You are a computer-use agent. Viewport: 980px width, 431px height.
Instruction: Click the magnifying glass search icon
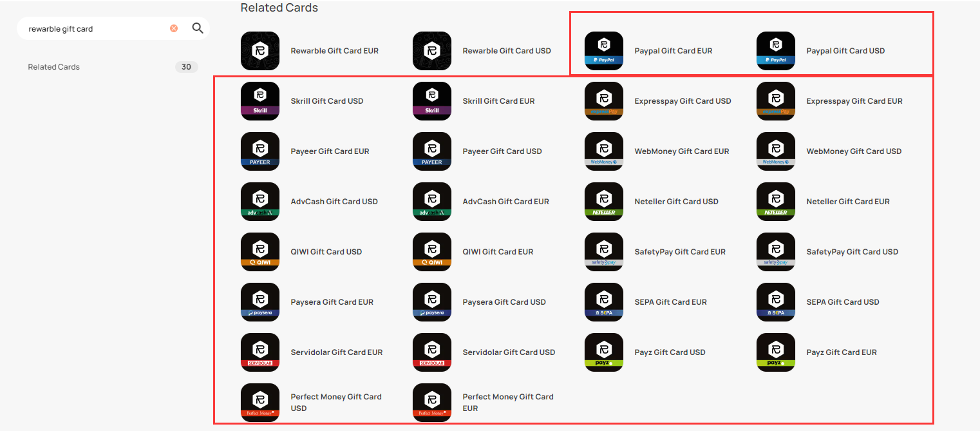coord(198,28)
